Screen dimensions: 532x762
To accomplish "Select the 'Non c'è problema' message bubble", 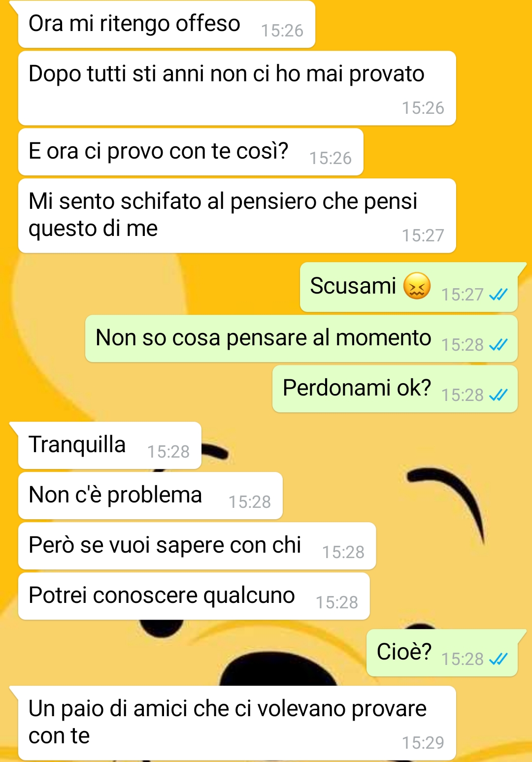I will click(x=150, y=496).
